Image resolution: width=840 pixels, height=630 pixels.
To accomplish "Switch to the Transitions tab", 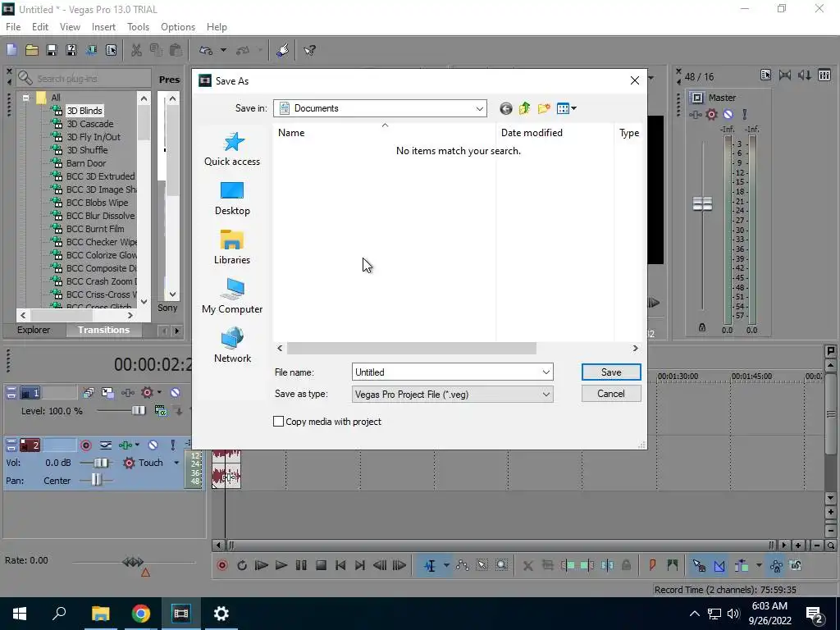I will coord(104,330).
